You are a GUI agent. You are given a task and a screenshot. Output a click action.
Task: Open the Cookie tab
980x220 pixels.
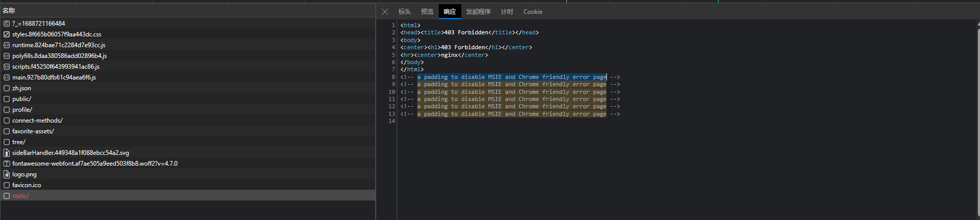pyautogui.click(x=533, y=12)
